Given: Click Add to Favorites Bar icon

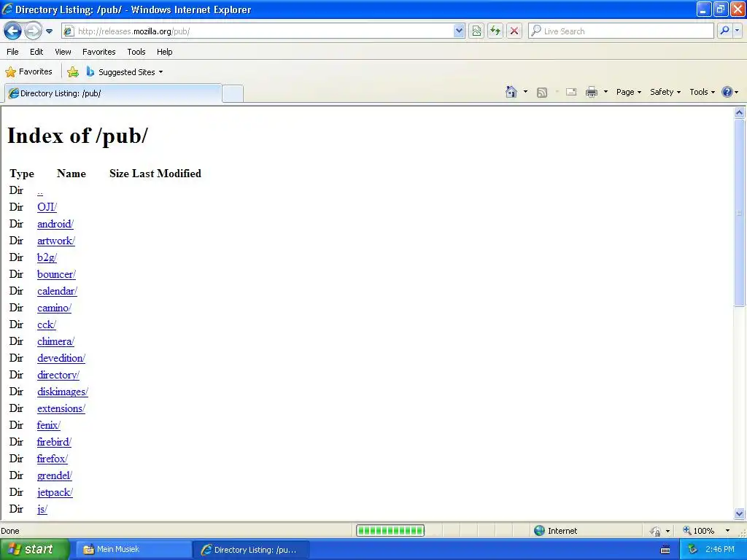Looking at the screenshot, I should pyautogui.click(x=73, y=72).
